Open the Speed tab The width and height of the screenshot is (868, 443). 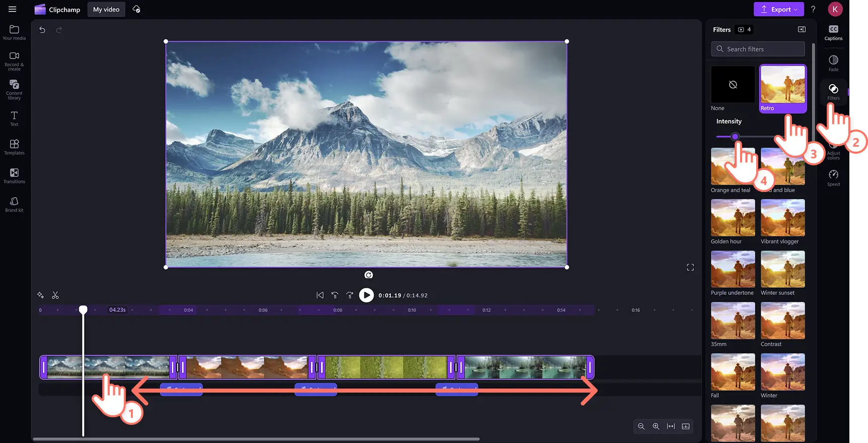(x=833, y=178)
